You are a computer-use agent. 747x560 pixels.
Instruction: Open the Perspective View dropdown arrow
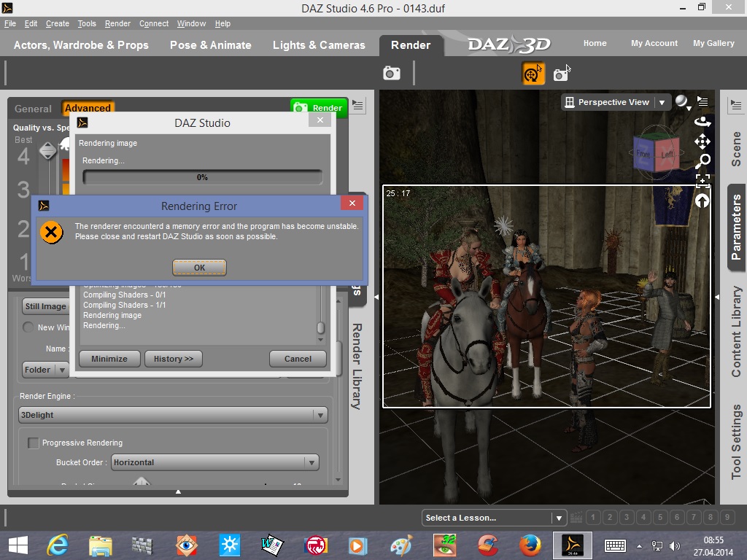point(662,102)
